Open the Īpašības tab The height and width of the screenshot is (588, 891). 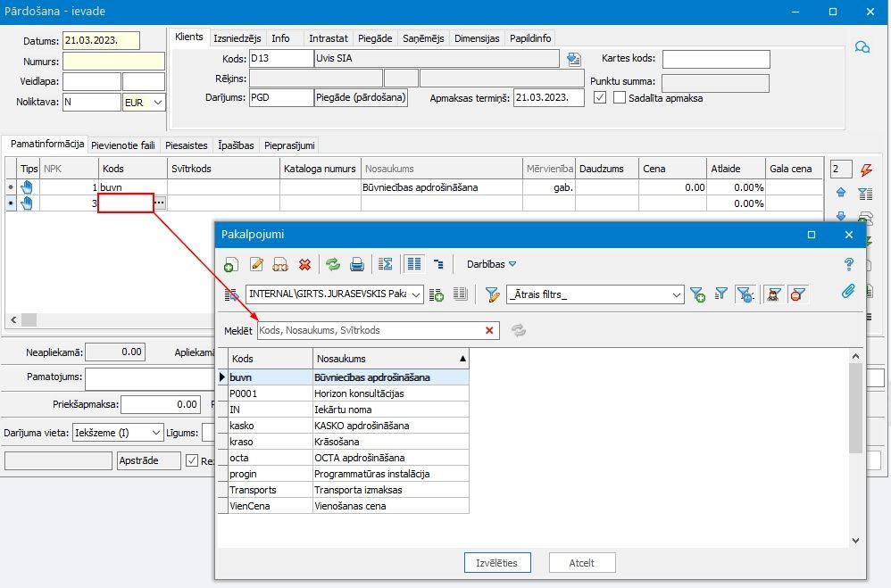[x=236, y=145]
